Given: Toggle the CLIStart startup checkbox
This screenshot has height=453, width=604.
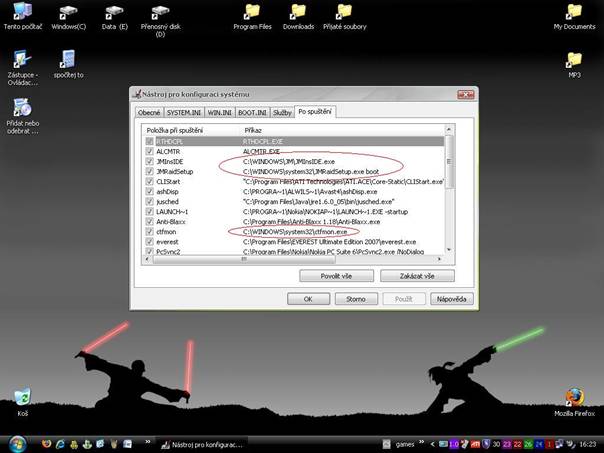Looking at the screenshot, I should pyautogui.click(x=149, y=181).
